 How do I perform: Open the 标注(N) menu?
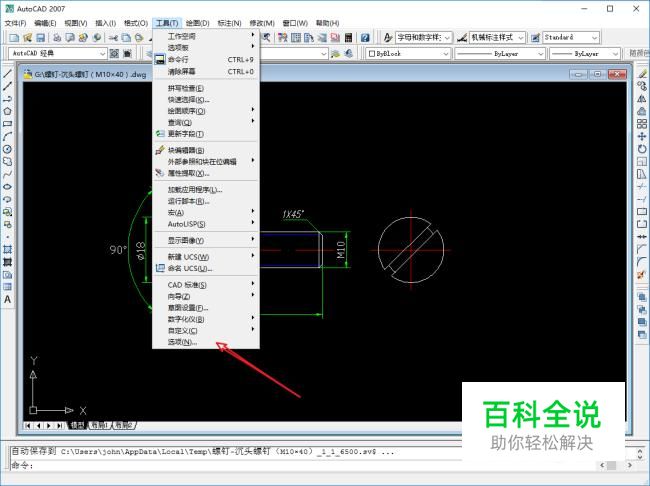(x=229, y=23)
